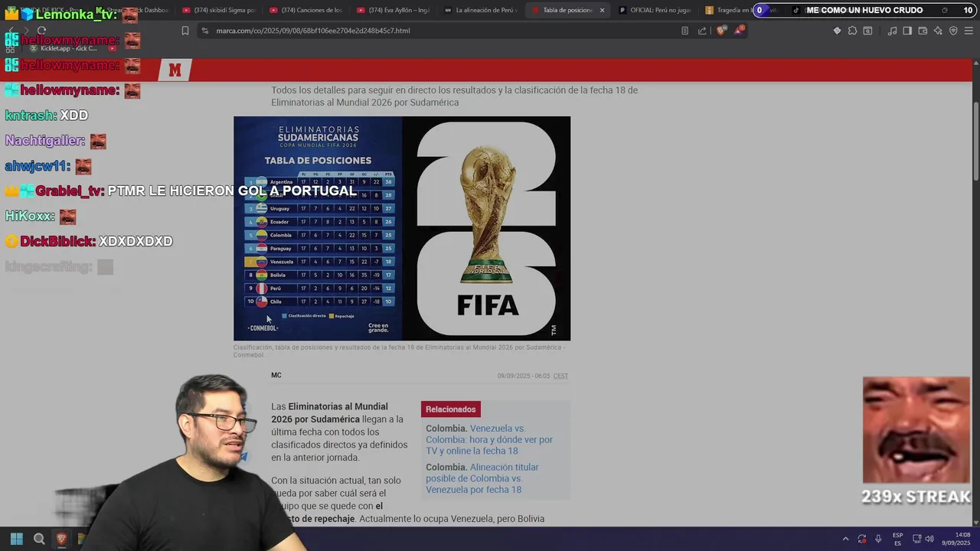Click the 239x STREAK text
980x551 pixels.
click(916, 497)
